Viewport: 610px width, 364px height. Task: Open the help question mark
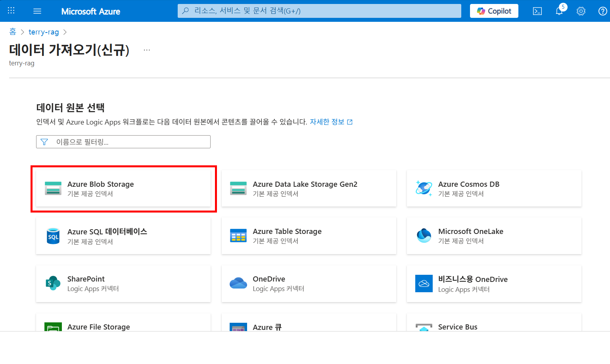coord(602,11)
